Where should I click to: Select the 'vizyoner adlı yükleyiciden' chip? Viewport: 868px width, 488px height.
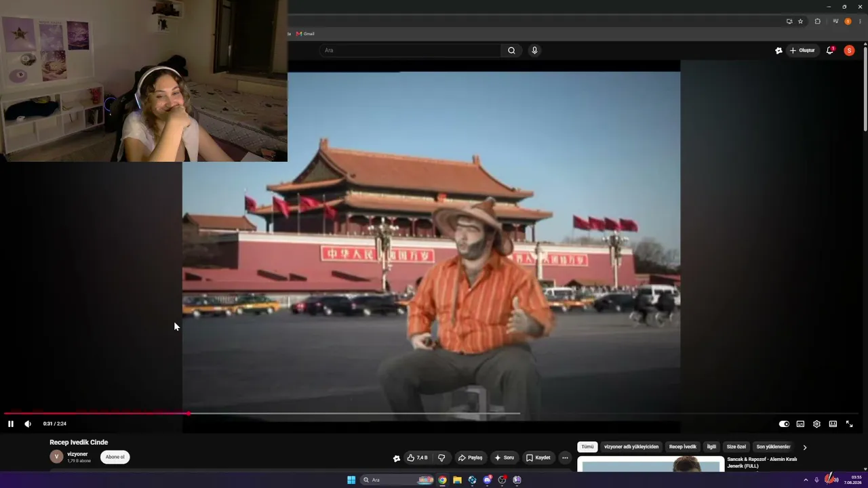coord(631,447)
